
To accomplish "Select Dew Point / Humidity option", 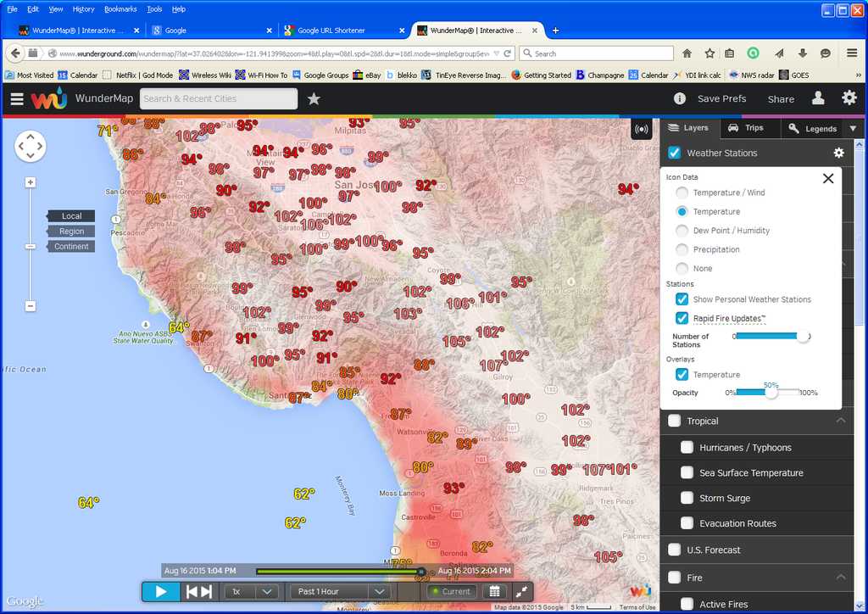I will pos(682,231).
